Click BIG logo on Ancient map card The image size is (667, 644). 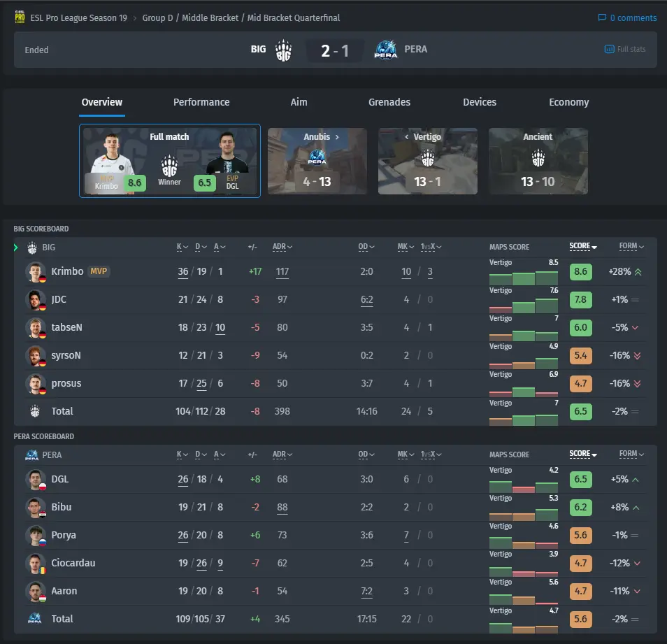point(538,158)
